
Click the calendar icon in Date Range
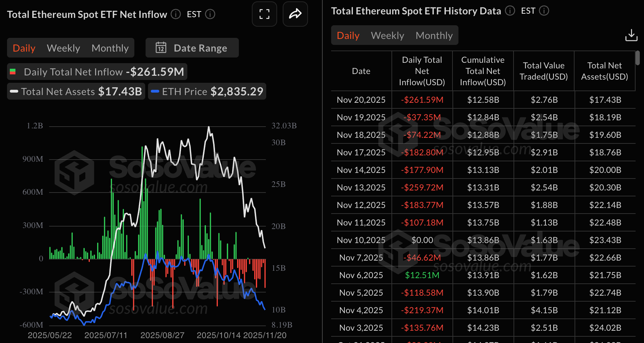coord(161,48)
